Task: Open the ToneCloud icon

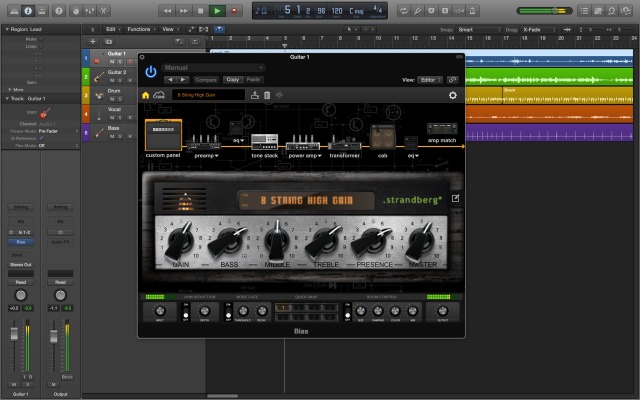Action: [x=159, y=95]
